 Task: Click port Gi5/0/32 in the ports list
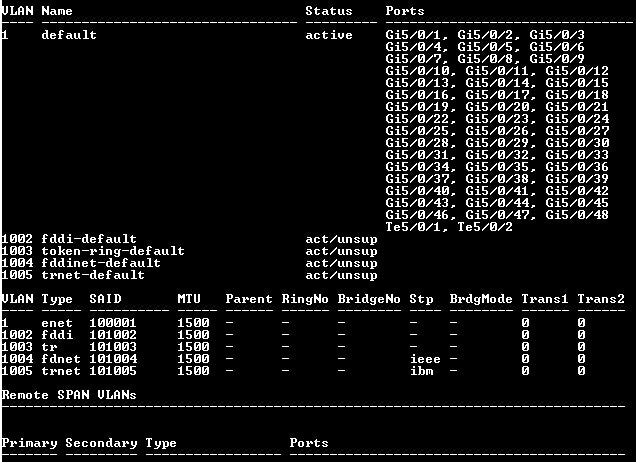[x=497, y=155]
